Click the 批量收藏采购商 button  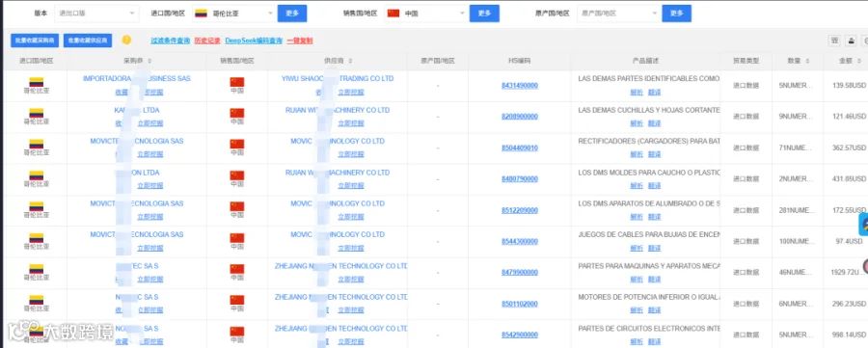pos(35,40)
